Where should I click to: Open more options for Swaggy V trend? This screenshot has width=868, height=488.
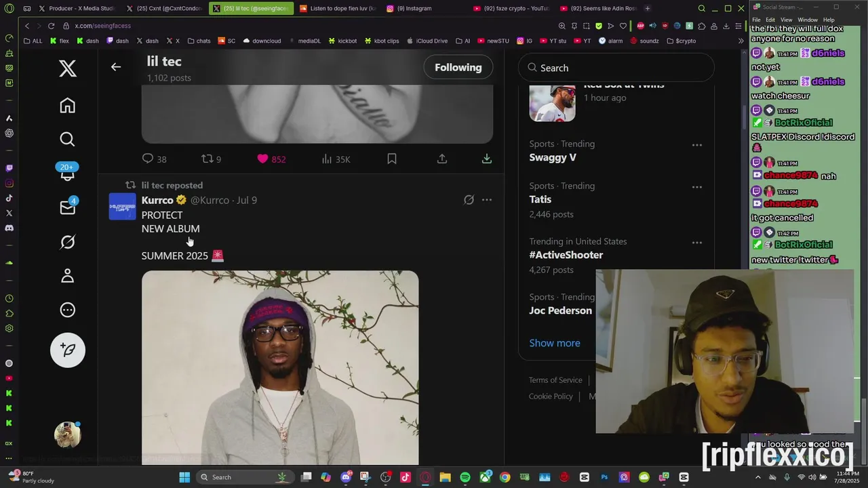697,145
